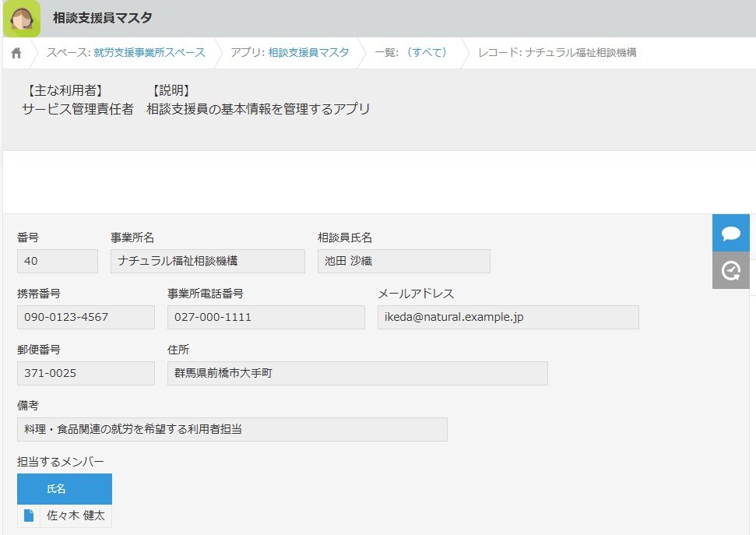Select the 住所 field showing 群馬県前橋市大手町

click(358, 373)
